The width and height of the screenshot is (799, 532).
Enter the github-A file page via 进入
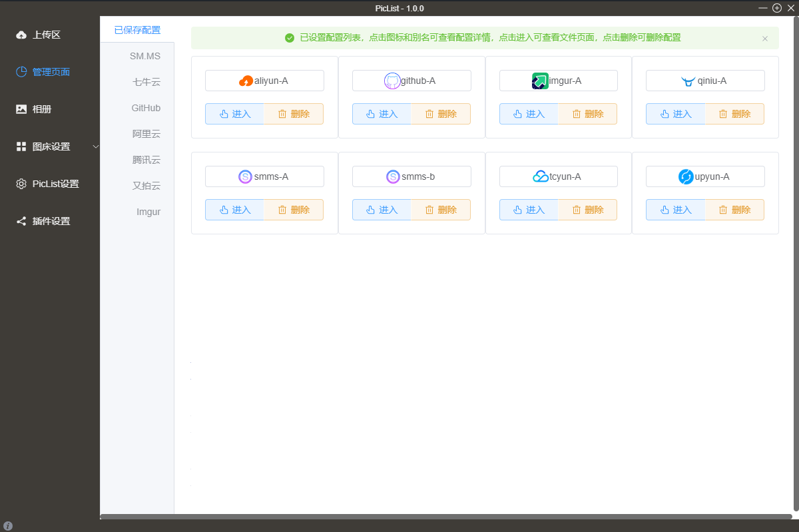pyautogui.click(x=382, y=114)
